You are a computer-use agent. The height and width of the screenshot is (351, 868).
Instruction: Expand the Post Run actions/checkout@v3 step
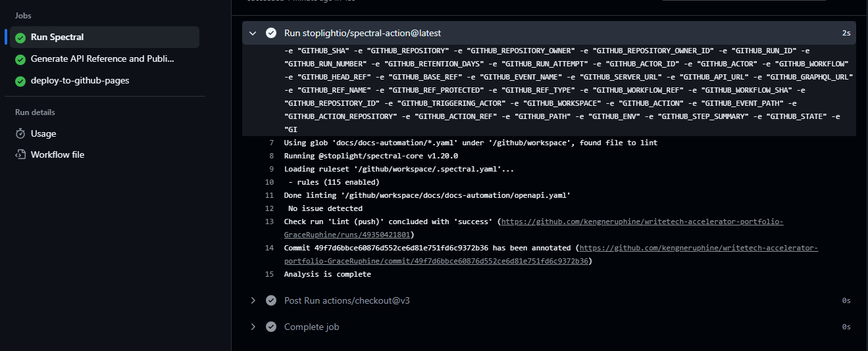coord(253,300)
